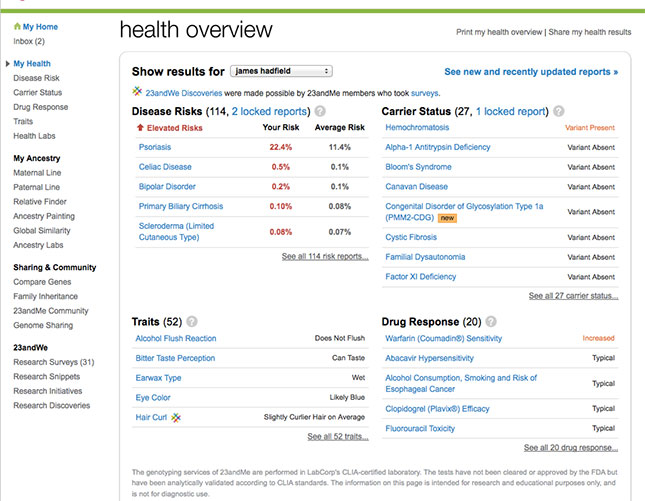Click the 'surveys' link

(425, 93)
